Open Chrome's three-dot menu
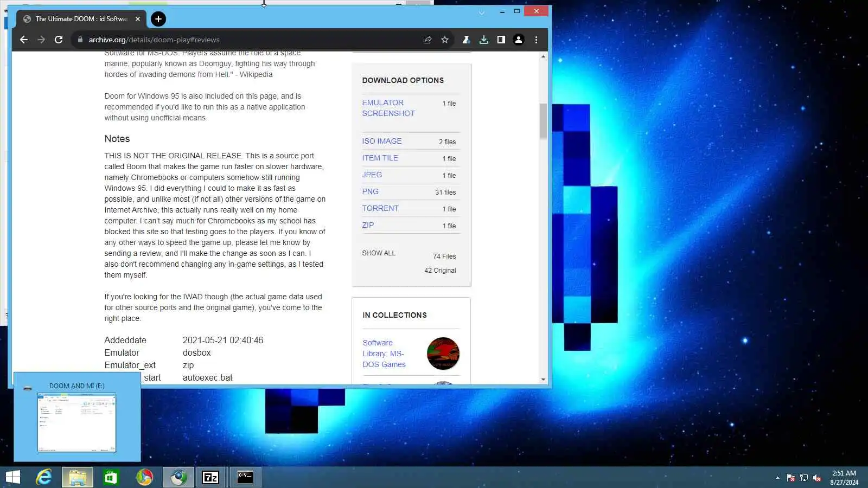 [x=537, y=40]
